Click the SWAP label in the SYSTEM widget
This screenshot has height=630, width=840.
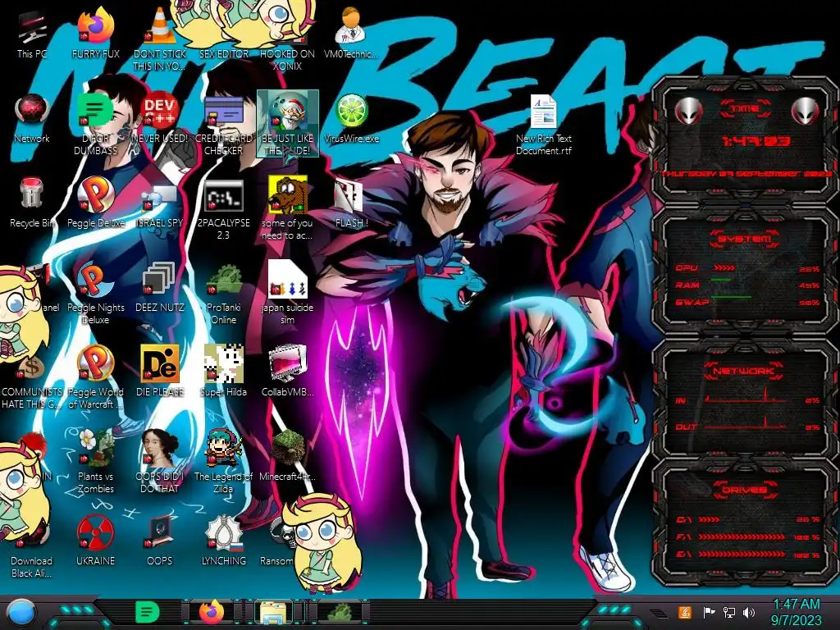point(692,302)
